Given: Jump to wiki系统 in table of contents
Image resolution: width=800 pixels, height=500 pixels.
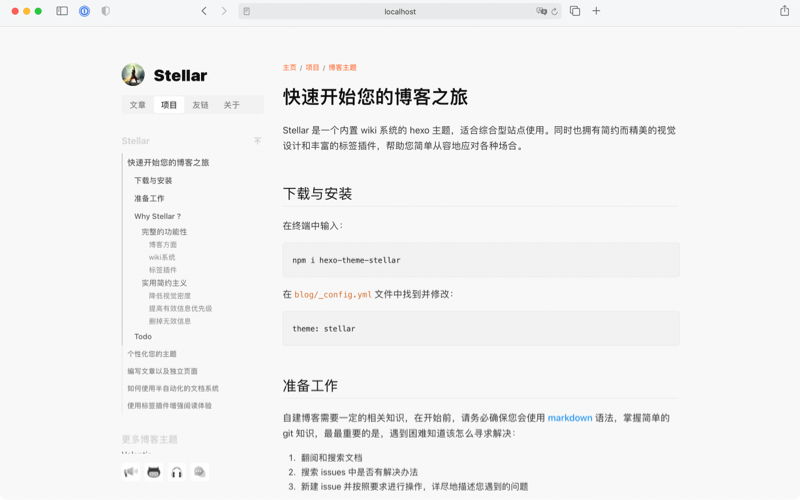Looking at the screenshot, I should pyautogui.click(x=162, y=257).
